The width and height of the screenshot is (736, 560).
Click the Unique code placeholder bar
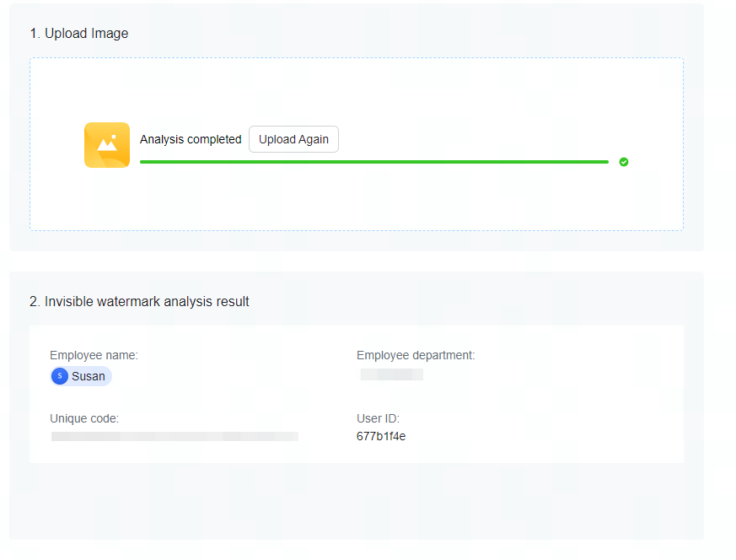click(x=175, y=436)
